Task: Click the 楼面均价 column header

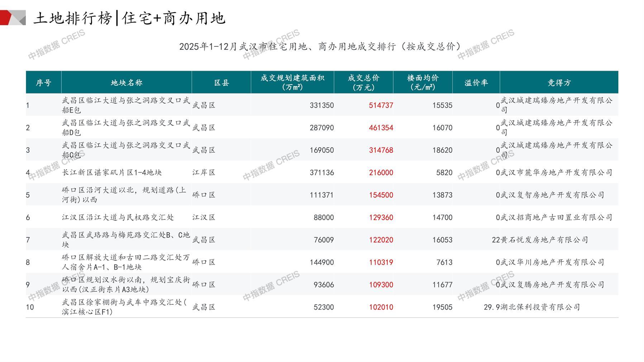Action: (423, 82)
